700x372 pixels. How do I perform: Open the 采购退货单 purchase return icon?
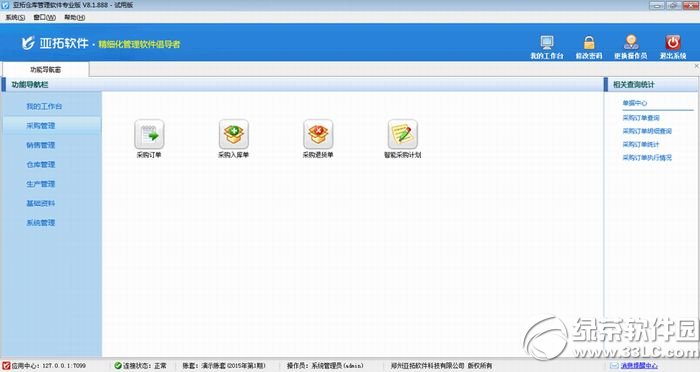click(x=318, y=134)
